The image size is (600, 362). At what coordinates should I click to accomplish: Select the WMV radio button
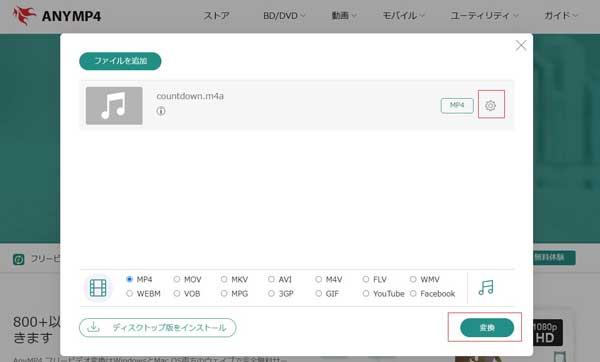413,279
